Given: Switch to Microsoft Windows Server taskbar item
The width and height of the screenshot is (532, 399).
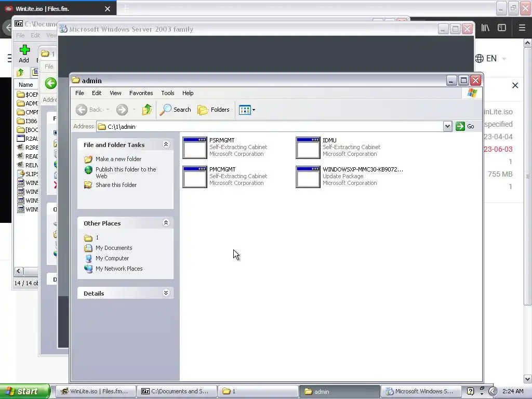Looking at the screenshot, I should coord(420,392).
